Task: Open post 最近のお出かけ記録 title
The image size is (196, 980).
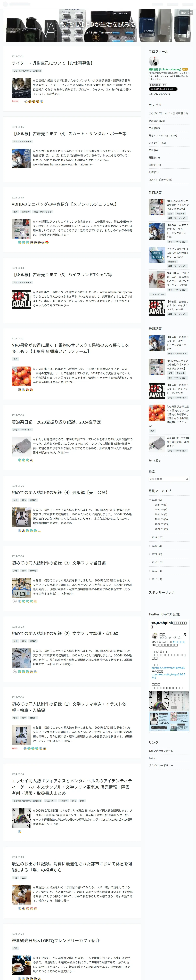Action: tap(72, 867)
